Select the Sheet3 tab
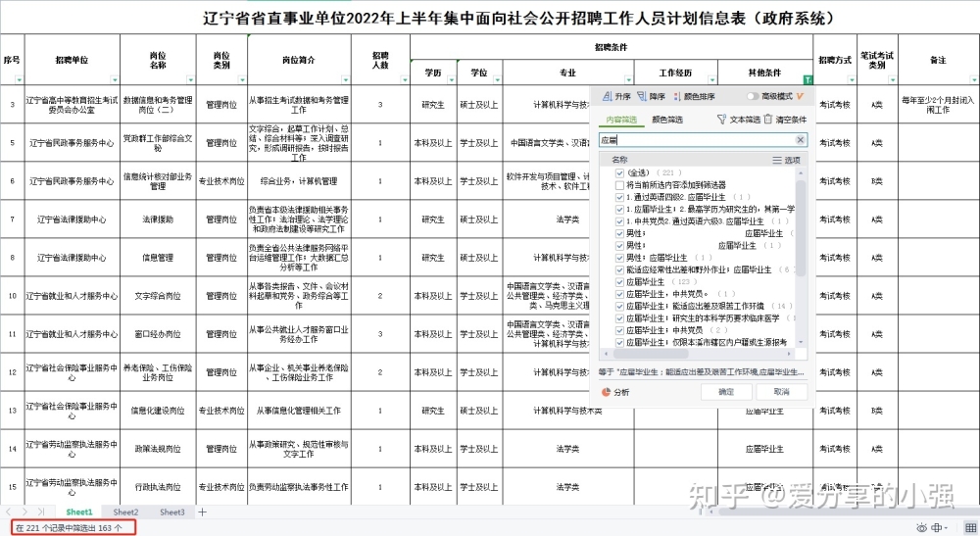Image resolution: width=980 pixels, height=536 pixels. [x=171, y=512]
